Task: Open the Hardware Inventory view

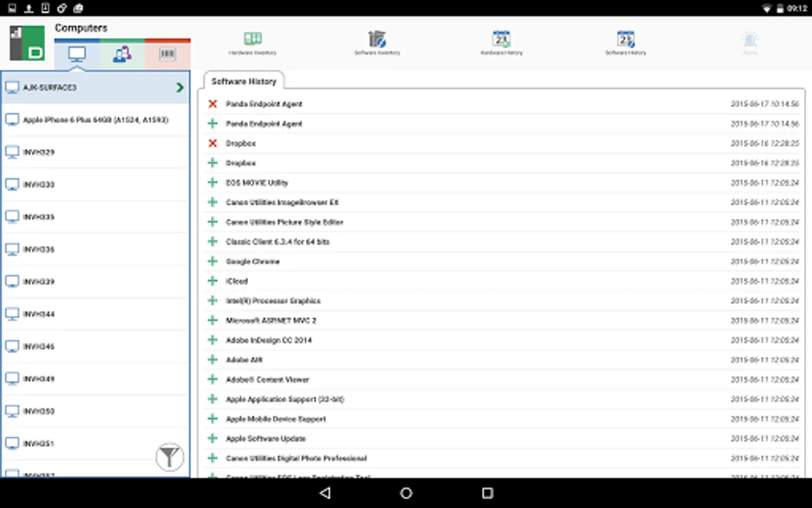Action: (x=253, y=43)
